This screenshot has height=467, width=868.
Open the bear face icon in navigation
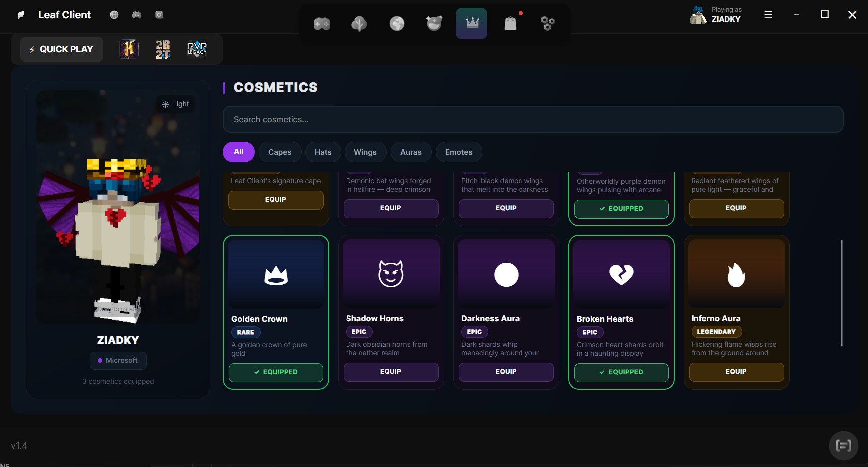pyautogui.click(x=434, y=23)
